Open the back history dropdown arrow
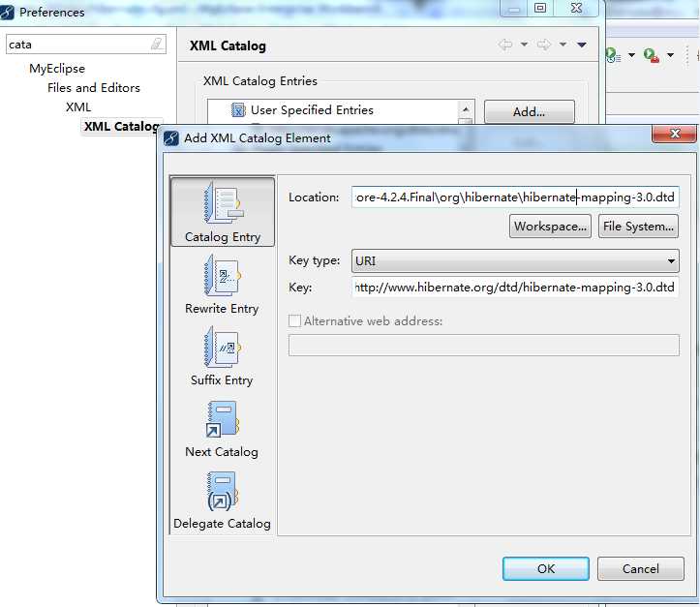Screen dimensions: 700x607 point(524,45)
